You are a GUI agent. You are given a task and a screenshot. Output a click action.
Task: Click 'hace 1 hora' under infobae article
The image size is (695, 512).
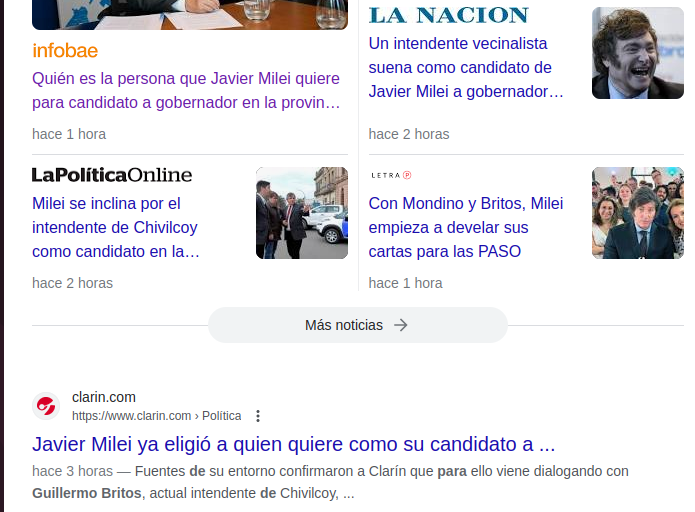(x=69, y=134)
